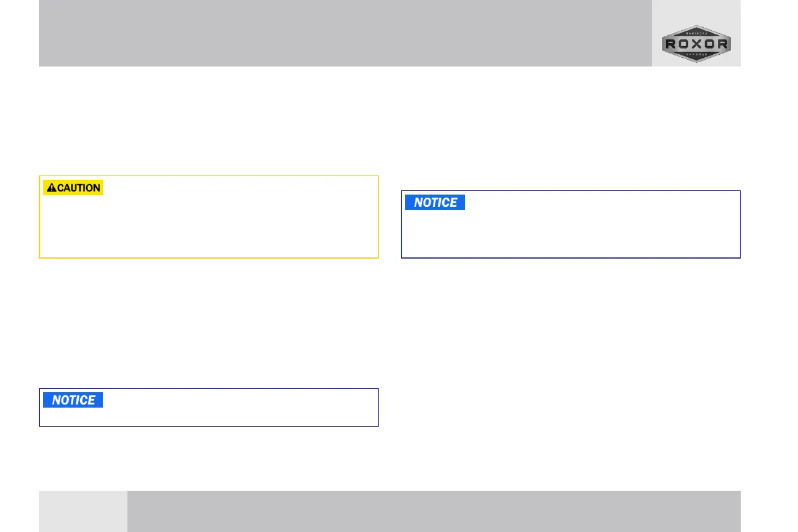Click blank area between caution and left notice

point(208,323)
